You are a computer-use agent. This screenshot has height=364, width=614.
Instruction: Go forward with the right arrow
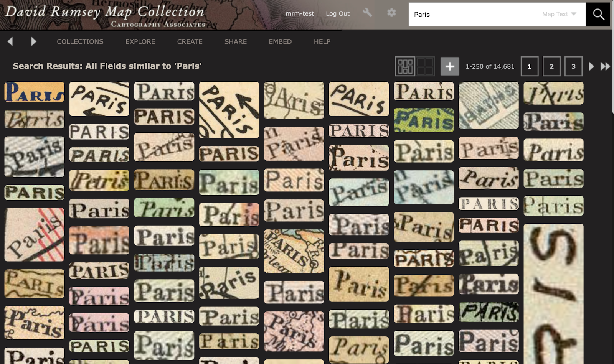[33, 41]
